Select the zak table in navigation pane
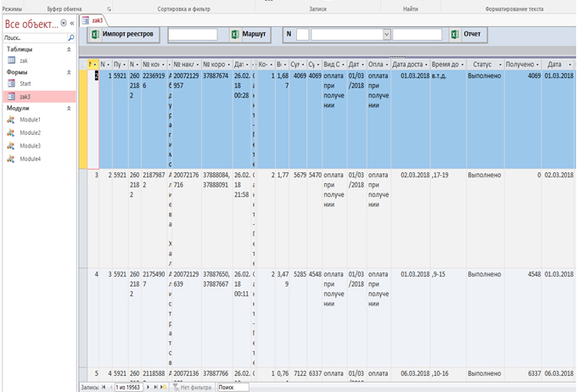The width and height of the screenshot is (577, 392). 24,61
